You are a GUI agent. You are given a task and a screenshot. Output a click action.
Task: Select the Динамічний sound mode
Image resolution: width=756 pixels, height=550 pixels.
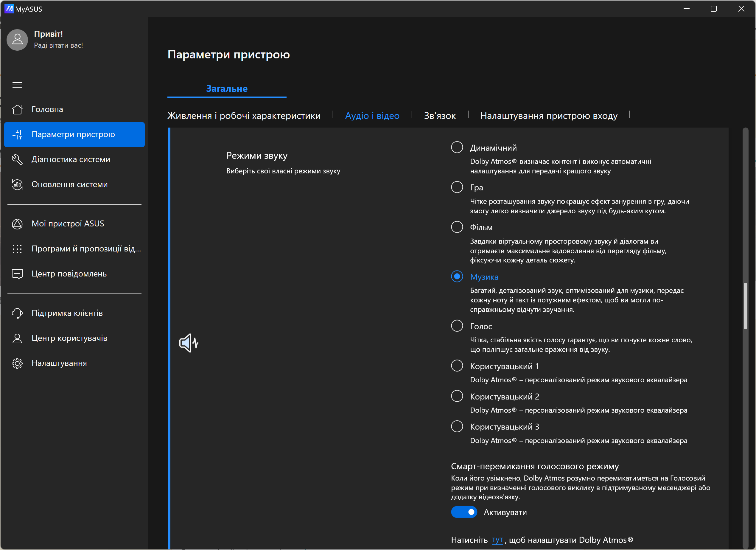[x=457, y=147]
